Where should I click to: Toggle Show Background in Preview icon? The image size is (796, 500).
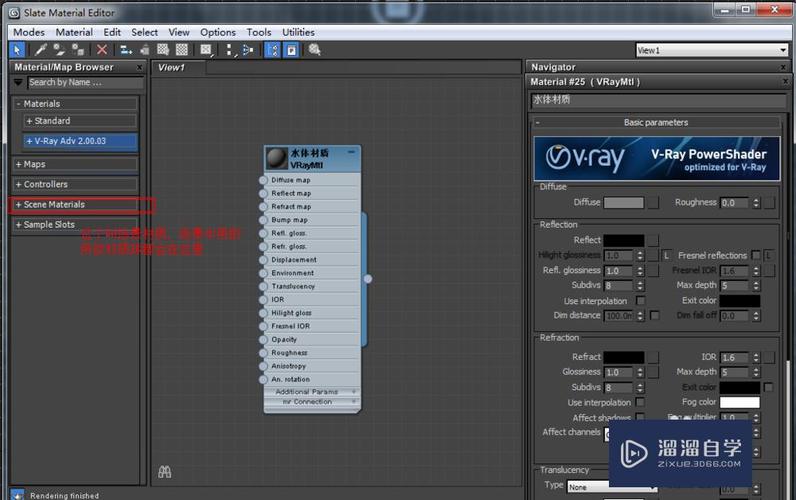coord(182,50)
